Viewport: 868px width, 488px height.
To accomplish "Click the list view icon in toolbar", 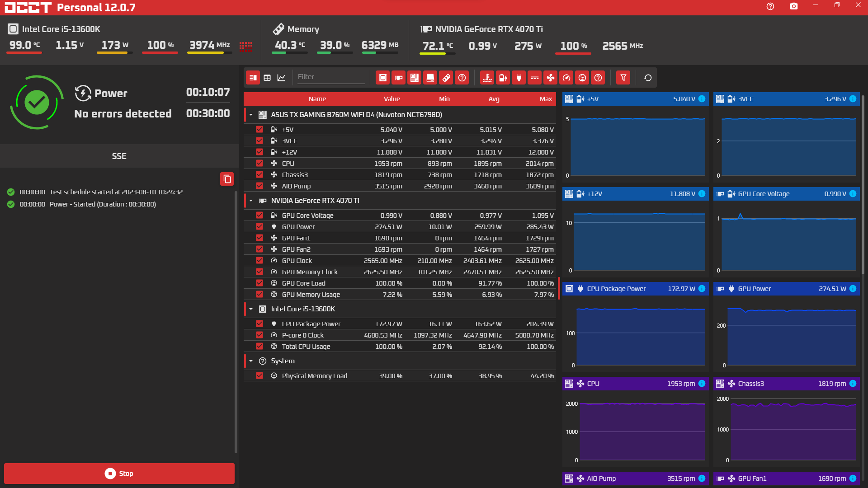I will pos(252,77).
